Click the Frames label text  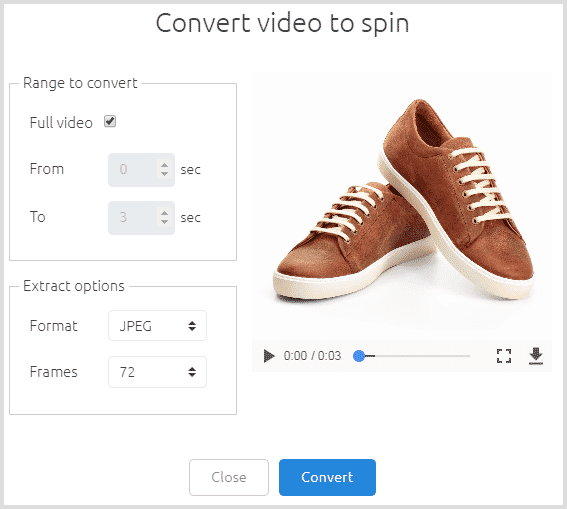coord(54,372)
